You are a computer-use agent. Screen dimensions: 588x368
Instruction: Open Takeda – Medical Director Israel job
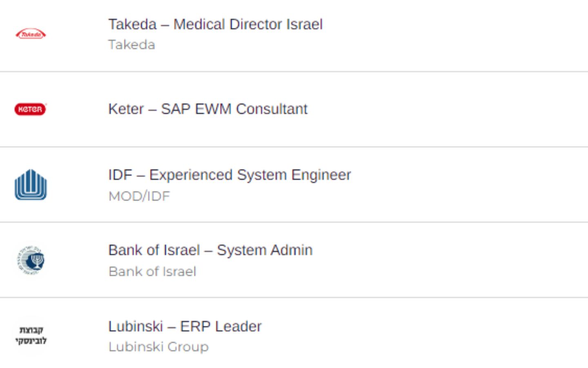215,25
